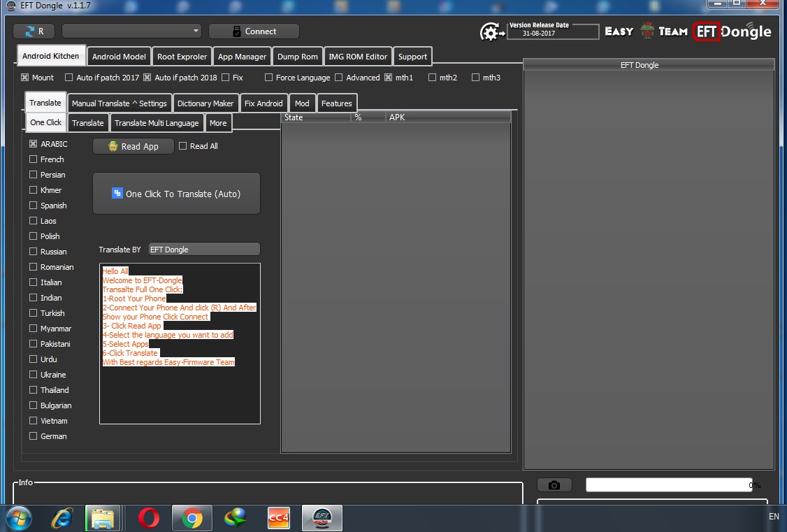The image size is (787, 532).
Task: Open the device selection dropdown
Action: point(131,31)
